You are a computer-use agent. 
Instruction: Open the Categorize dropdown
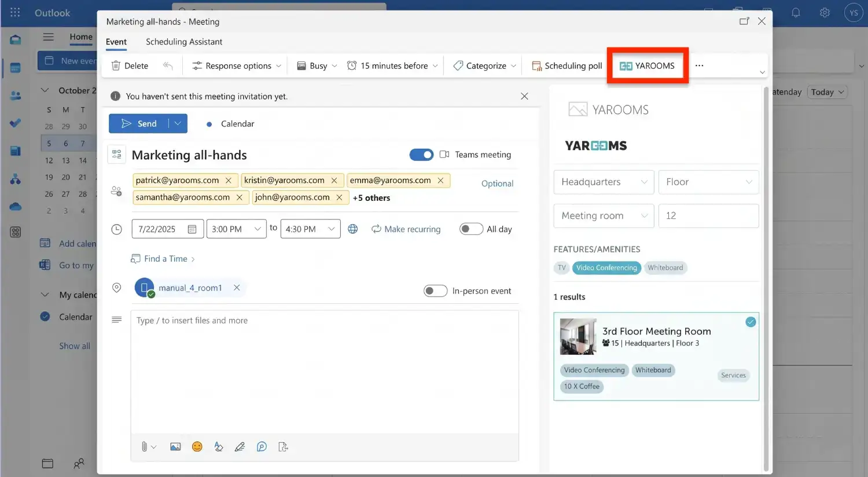484,65
